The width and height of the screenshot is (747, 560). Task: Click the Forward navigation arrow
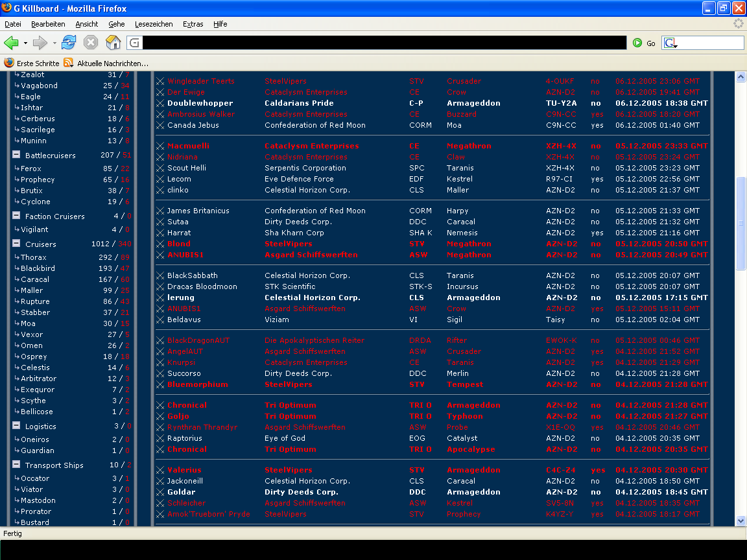40,43
